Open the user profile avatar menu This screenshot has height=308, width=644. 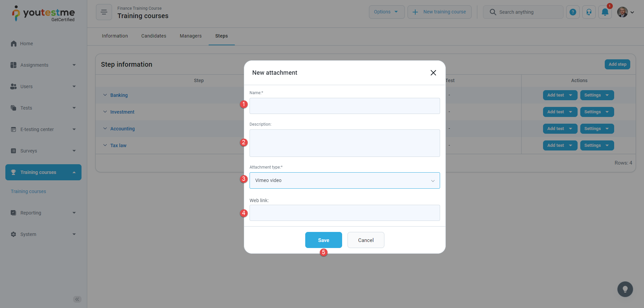[x=625, y=12]
